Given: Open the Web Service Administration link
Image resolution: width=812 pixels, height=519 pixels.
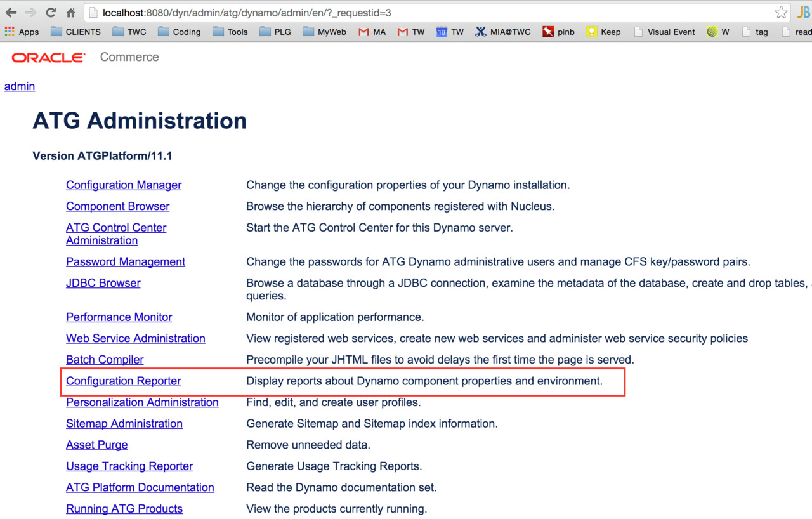Looking at the screenshot, I should click(136, 338).
